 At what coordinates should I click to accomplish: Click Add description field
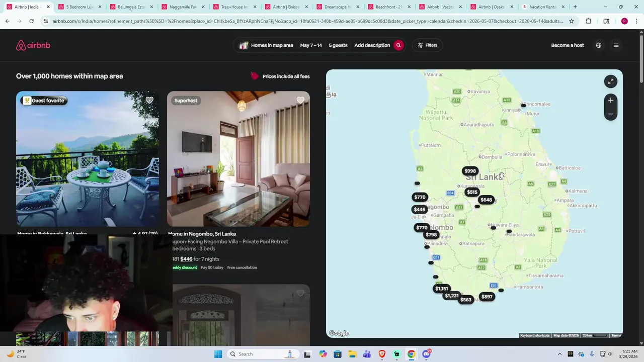tap(372, 45)
